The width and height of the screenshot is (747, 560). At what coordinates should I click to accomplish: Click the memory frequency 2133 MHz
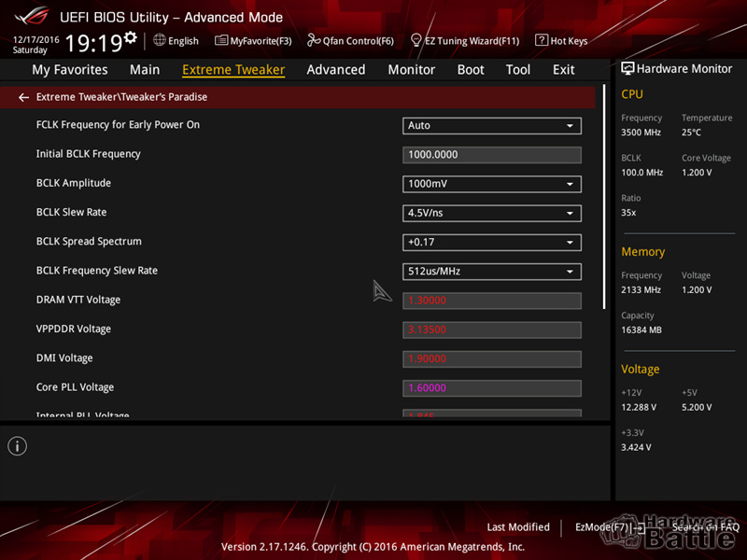click(641, 290)
